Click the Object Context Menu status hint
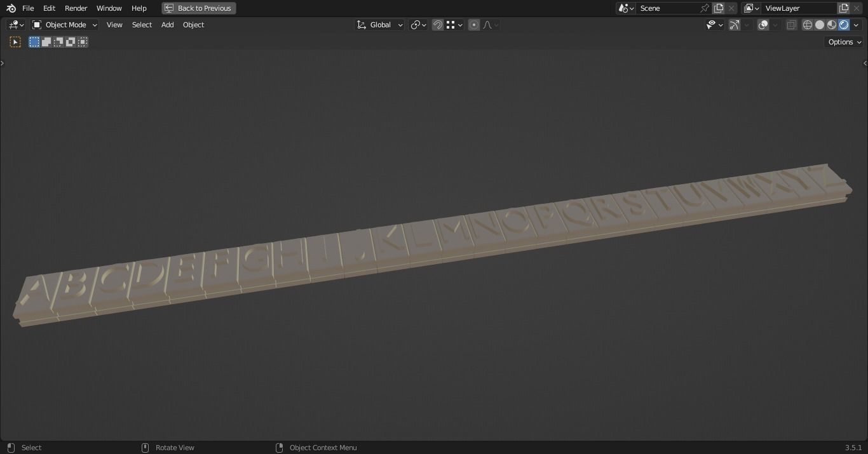 coord(323,448)
